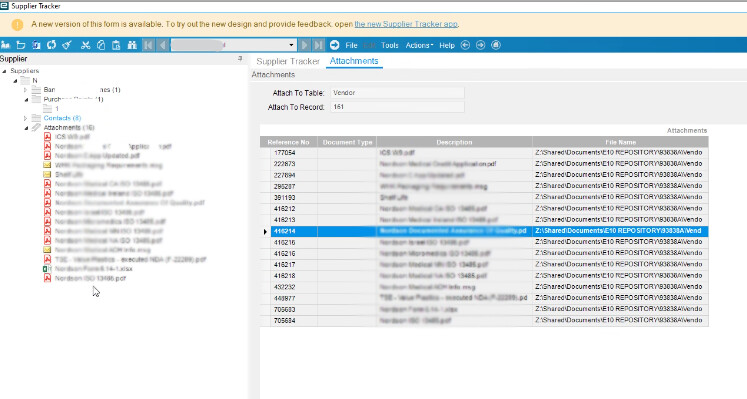Click the paperclip icon of Attachments node

(x=36, y=128)
